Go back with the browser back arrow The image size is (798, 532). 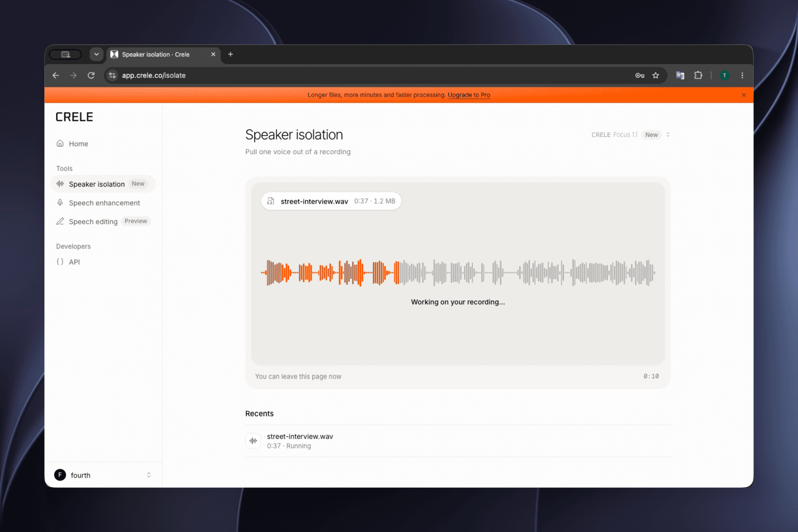56,75
